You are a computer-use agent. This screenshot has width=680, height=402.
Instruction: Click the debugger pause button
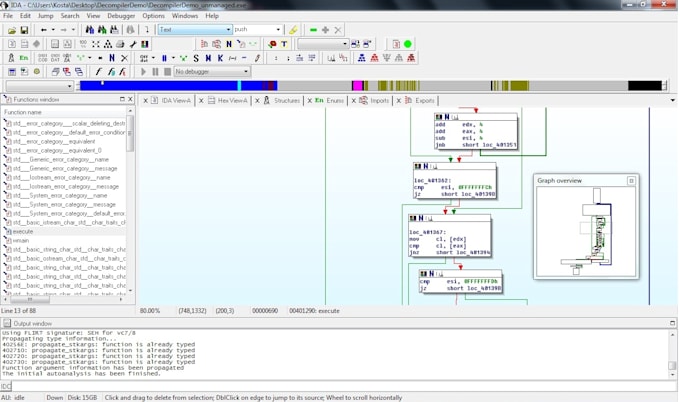(155, 72)
